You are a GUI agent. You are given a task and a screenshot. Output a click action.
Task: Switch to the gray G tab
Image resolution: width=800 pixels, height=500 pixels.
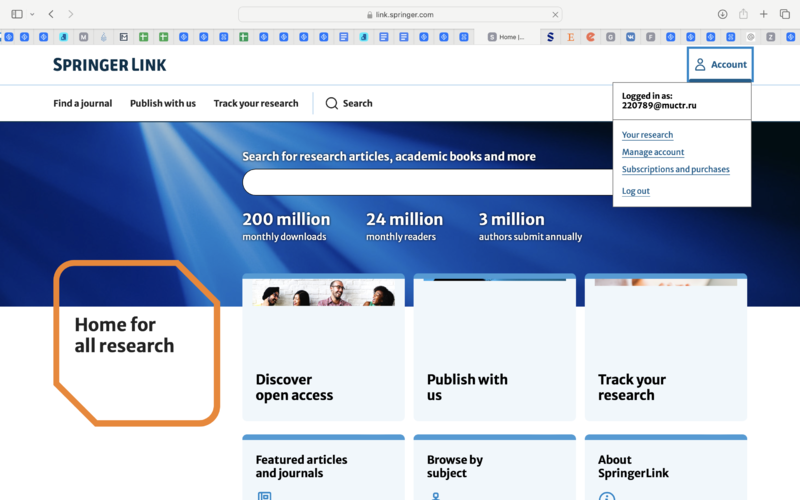coord(610,37)
